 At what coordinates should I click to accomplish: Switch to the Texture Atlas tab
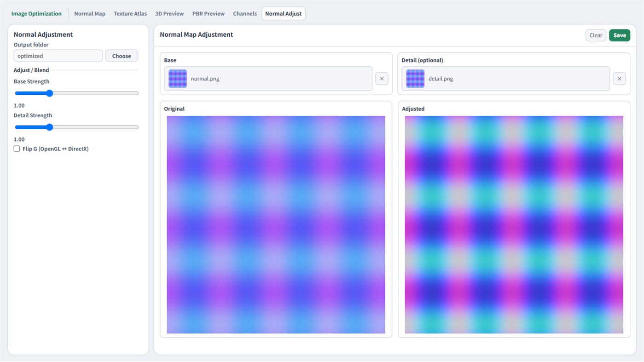coord(130,14)
